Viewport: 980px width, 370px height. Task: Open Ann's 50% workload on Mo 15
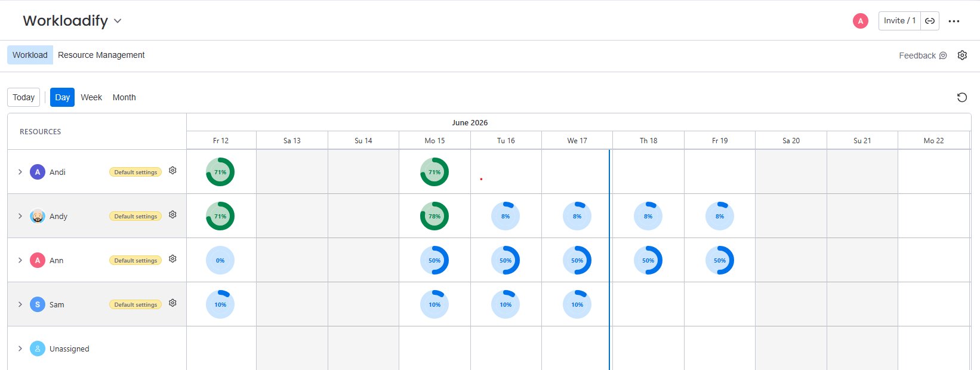click(x=434, y=260)
